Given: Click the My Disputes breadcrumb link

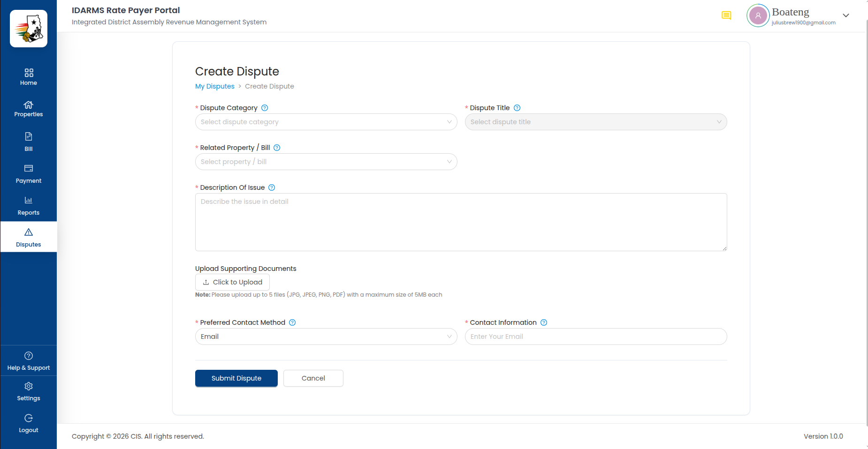Looking at the screenshot, I should coord(215,86).
